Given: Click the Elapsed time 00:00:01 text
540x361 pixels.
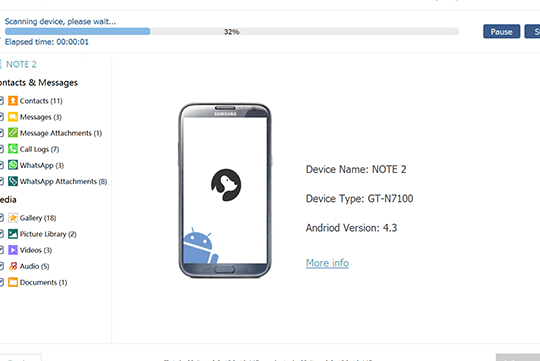Looking at the screenshot, I should [46, 42].
